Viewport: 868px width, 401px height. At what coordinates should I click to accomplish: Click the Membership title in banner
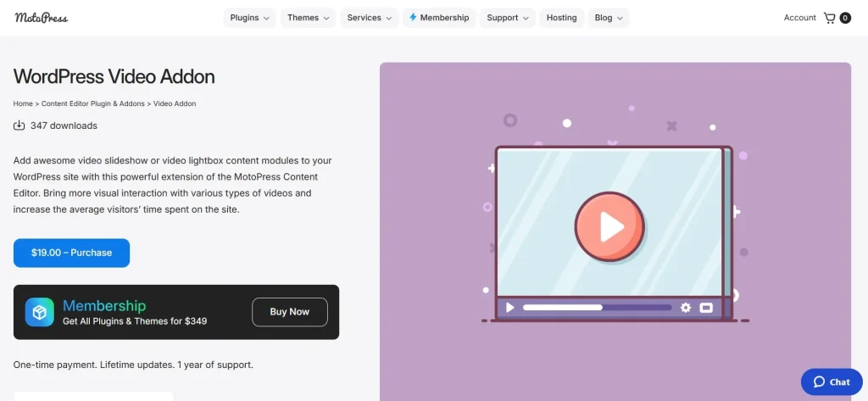[104, 305]
